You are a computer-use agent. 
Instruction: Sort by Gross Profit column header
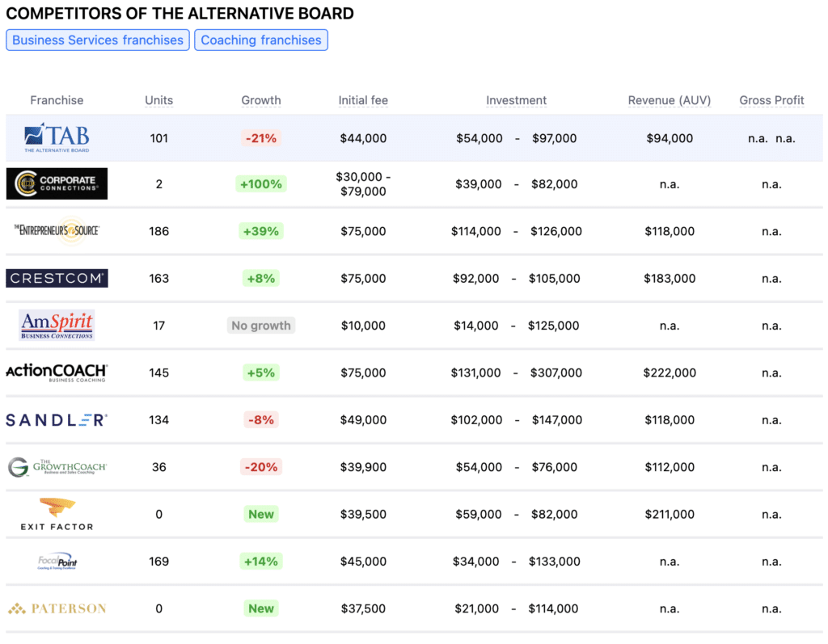(x=771, y=100)
